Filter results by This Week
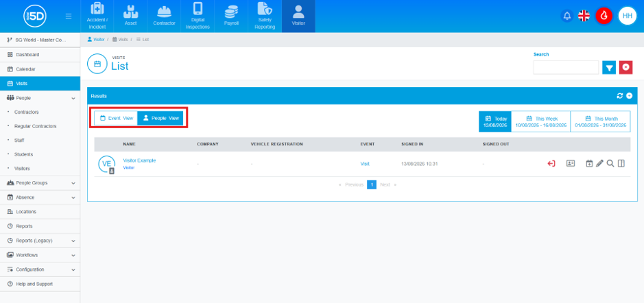 [x=541, y=121]
